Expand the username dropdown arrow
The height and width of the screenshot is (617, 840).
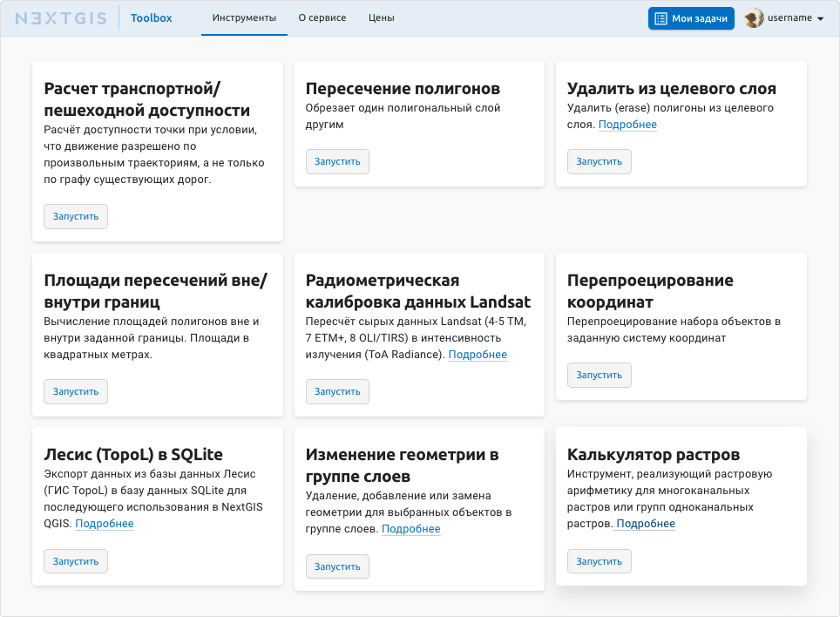pyautogui.click(x=821, y=19)
